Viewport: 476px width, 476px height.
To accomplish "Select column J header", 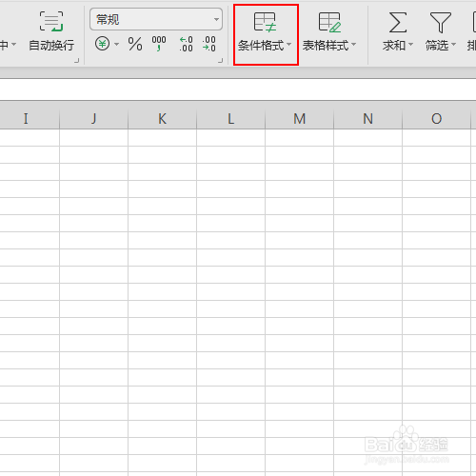I will tap(93, 119).
